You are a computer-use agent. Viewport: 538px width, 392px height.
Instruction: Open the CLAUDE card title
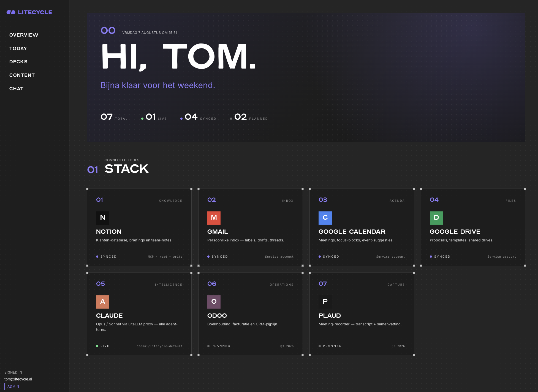pyautogui.click(x=109, y=316)
